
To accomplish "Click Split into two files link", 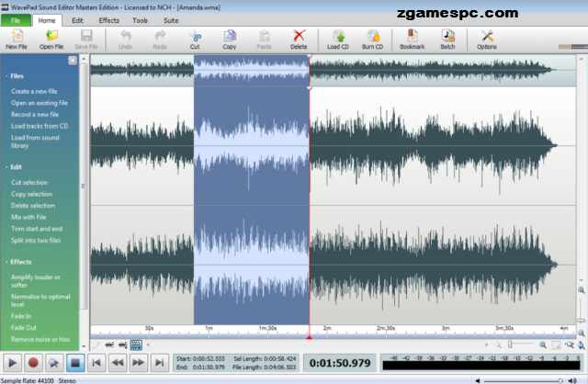I will pos(36,241).
